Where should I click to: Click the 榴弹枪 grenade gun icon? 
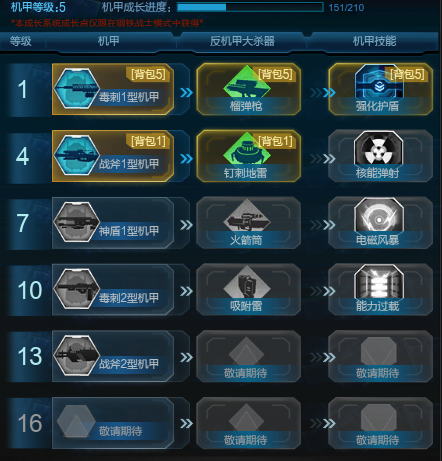247,86
